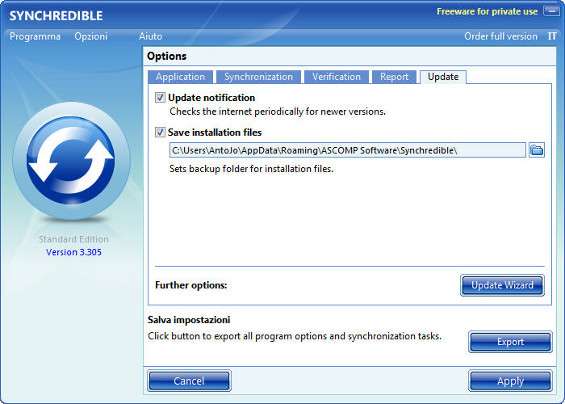
Task: Click the large Synchredible sync logo
Action: coord(71,161)
